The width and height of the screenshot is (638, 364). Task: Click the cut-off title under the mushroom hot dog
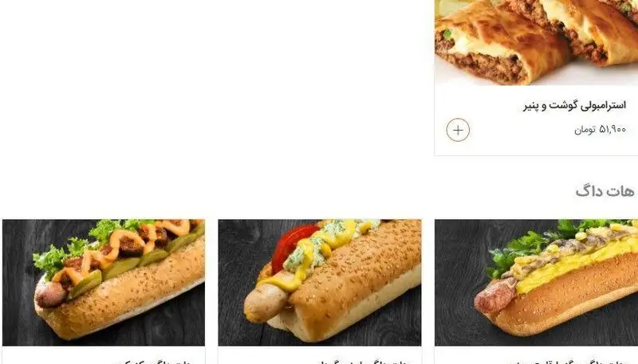[569, 362]
